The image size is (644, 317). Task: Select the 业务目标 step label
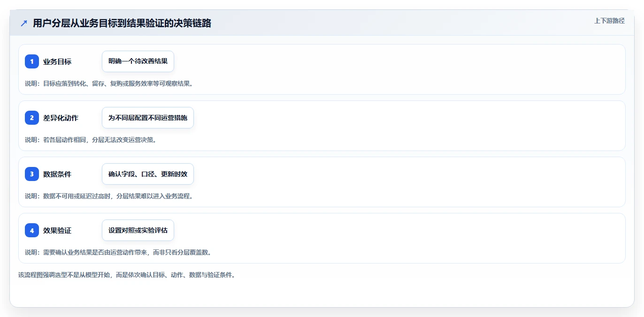(57, 61)
